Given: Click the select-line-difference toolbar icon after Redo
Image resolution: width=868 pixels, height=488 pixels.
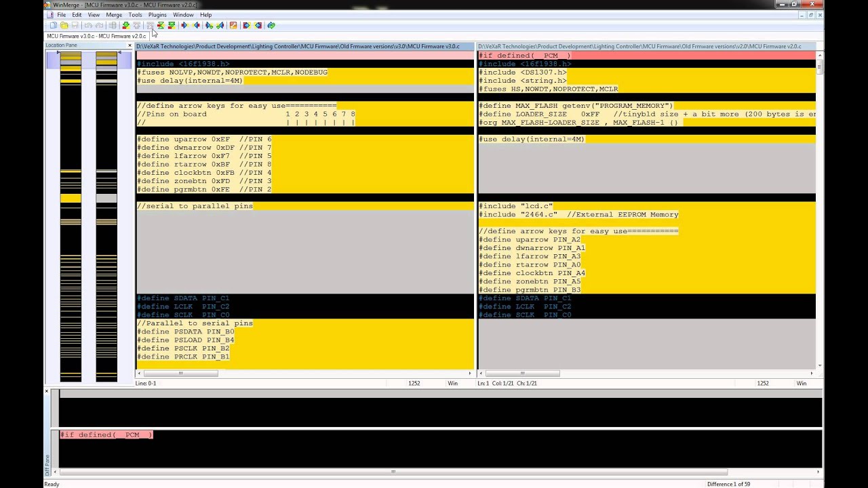Looking at the screenshot, I should click(x=113, y=25).
